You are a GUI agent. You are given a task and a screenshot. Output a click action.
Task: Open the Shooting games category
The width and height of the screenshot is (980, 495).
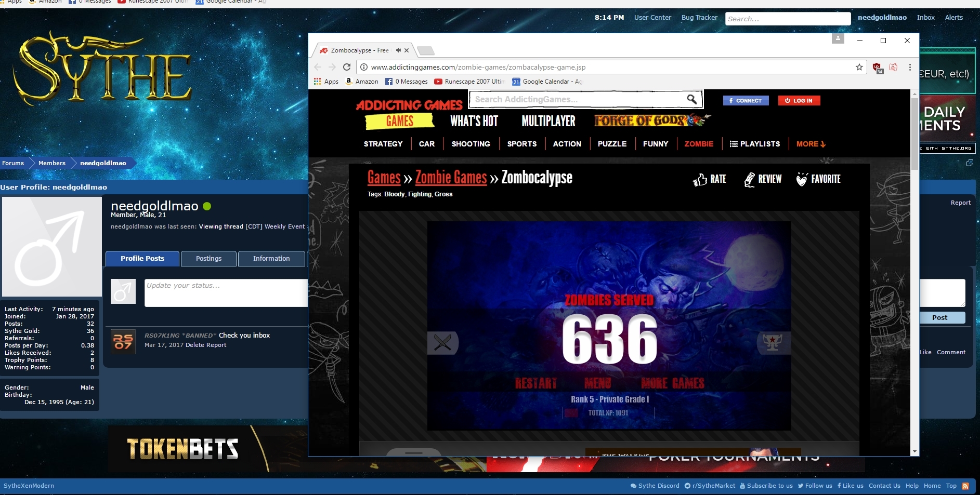pyautogui.click(x=471, y=144)
